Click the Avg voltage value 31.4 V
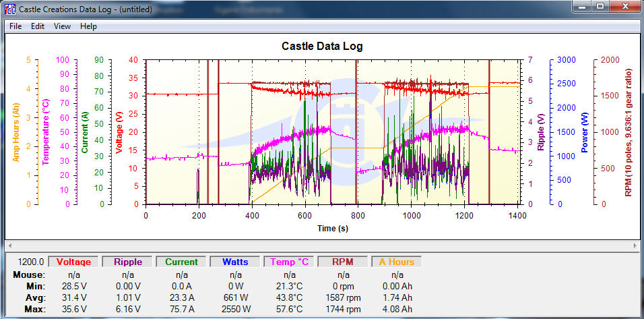644x319 pixels. click(x=74, y=297)
